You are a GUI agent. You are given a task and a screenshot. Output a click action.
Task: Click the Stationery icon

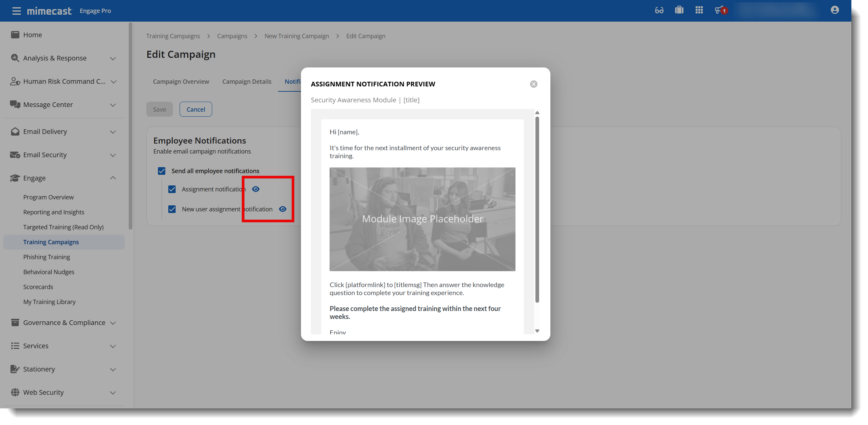tap(15, 369)
